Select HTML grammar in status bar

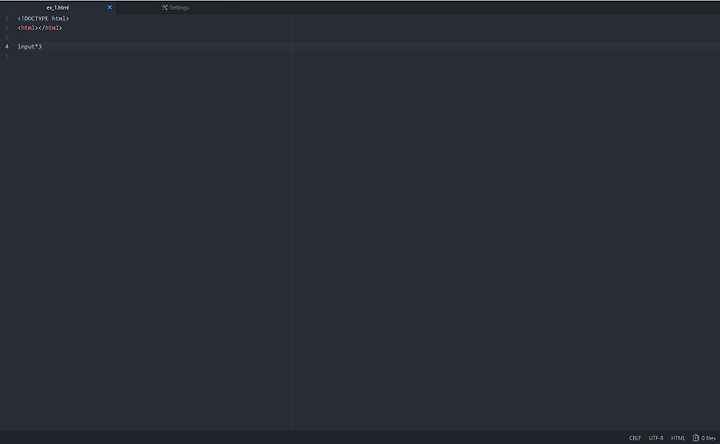[x=678, y=438]
